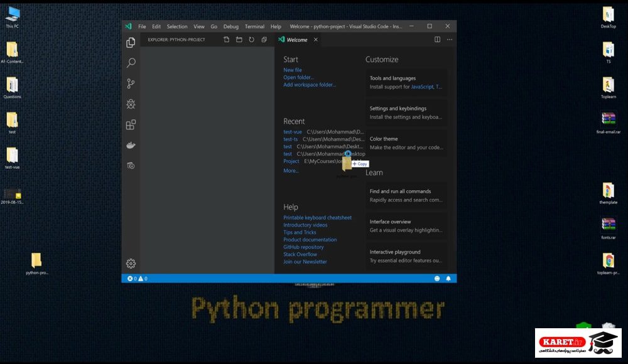The width and height of the screenshot is (628, 364).
Task: Select the This PC desktop icon
Action: [12, 17]
